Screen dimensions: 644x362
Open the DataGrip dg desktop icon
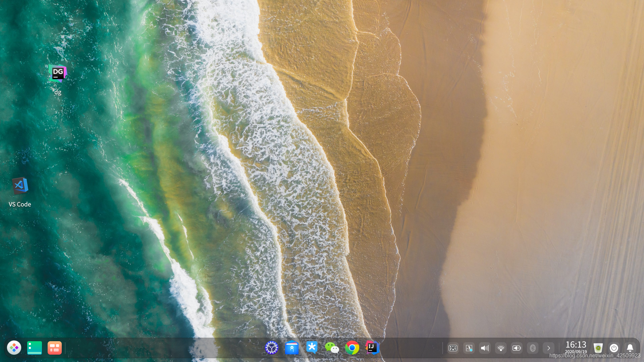point(58,73)
